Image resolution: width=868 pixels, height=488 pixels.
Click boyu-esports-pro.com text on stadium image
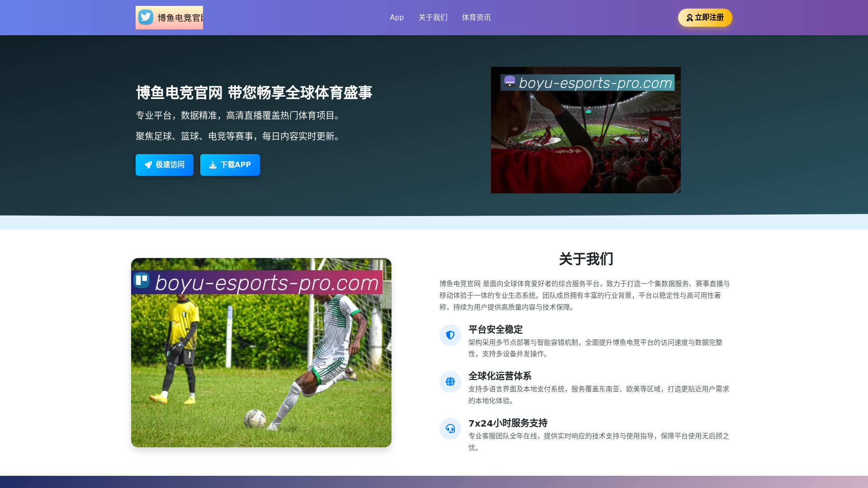595,83
